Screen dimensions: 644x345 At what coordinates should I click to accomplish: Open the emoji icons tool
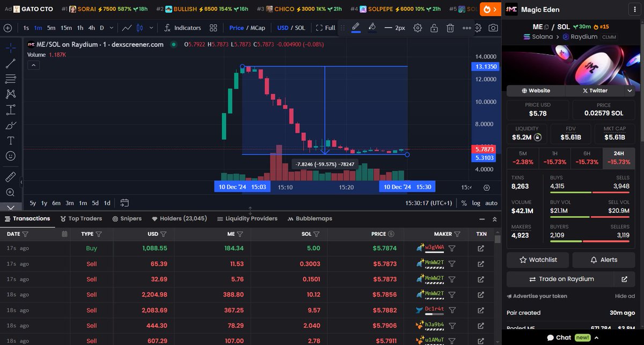[10, 156]
